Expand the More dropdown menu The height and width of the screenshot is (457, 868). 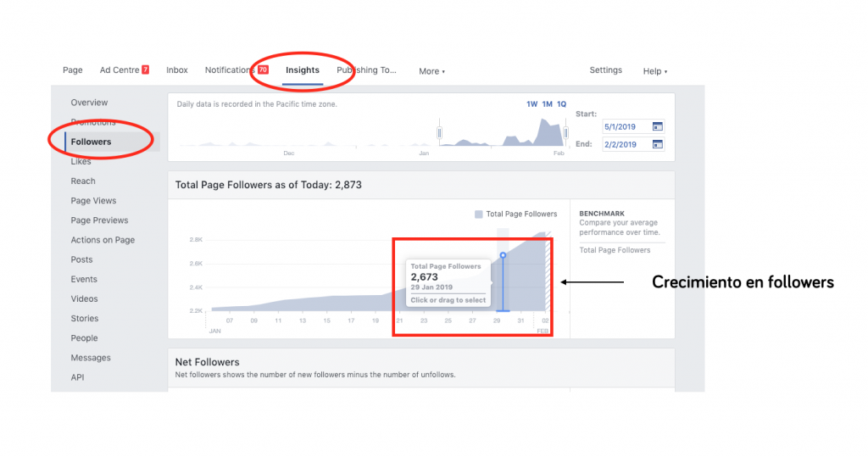tap(431, 71)
